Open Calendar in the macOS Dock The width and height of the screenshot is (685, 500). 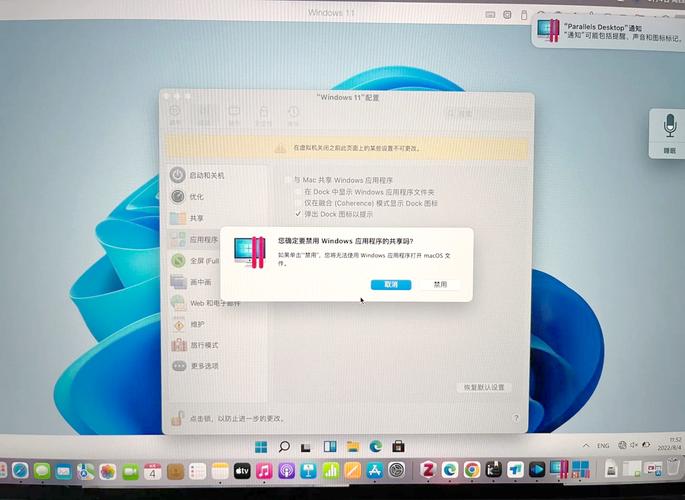[152, 472]
